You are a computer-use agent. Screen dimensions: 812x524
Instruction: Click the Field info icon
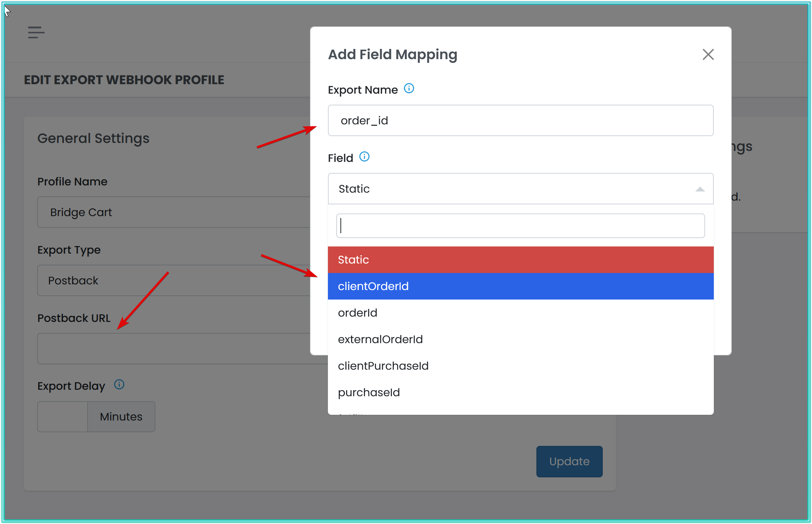tap(364, 157)
